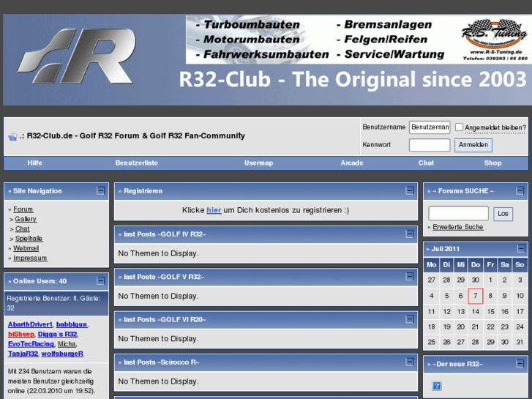This screenshot has width=532, height=399.
Task: Focus the Forums SUCHE search field
Action: (x=458, y=213)
